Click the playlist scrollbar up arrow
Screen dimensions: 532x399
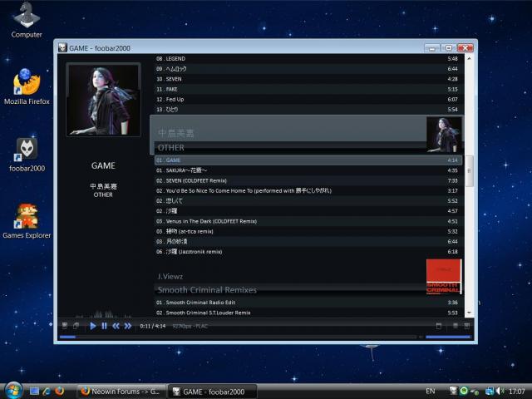[469, 59]
